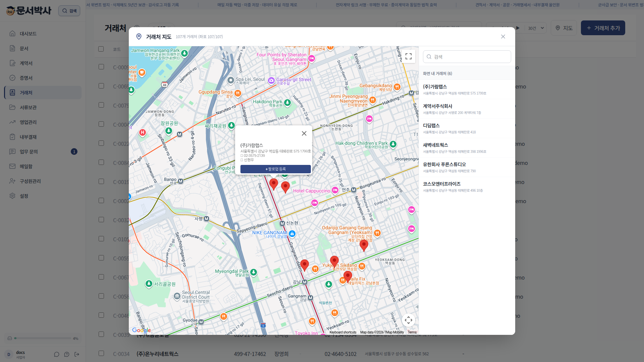Open the map Terms link

pos(412,332)
